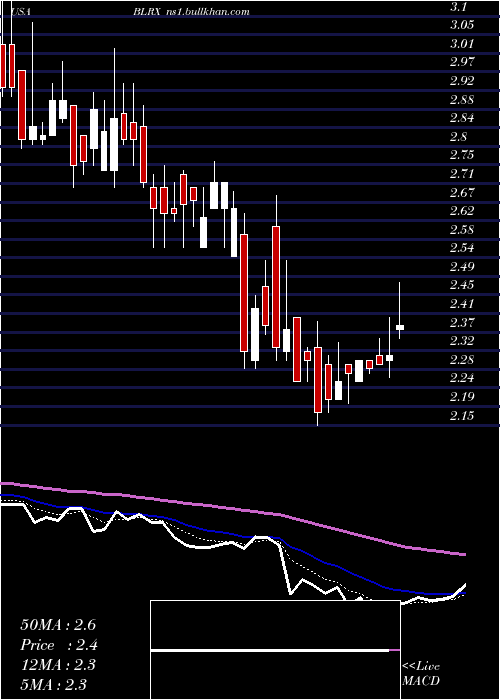Select the 3.01 price axis label
The image size is (500, 700).
(x=462, y=44)
